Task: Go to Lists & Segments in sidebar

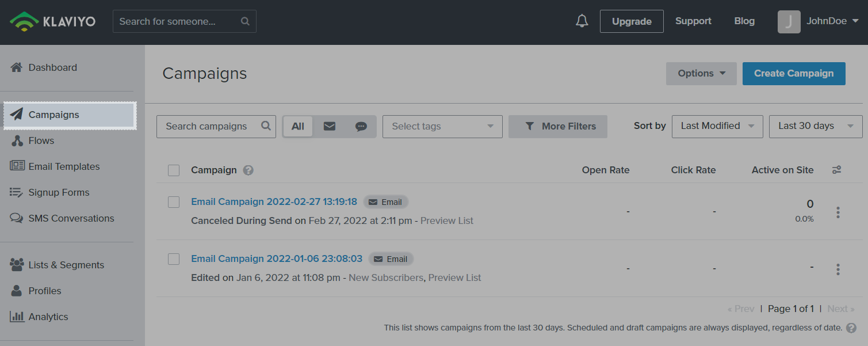Action: (66, 265)
